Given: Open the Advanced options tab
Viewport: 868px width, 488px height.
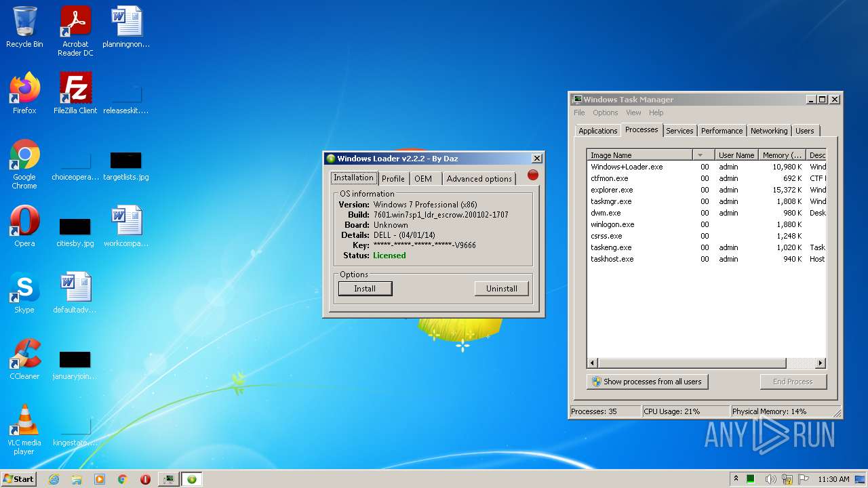Looking at the screenshot, I should [479, 179].
